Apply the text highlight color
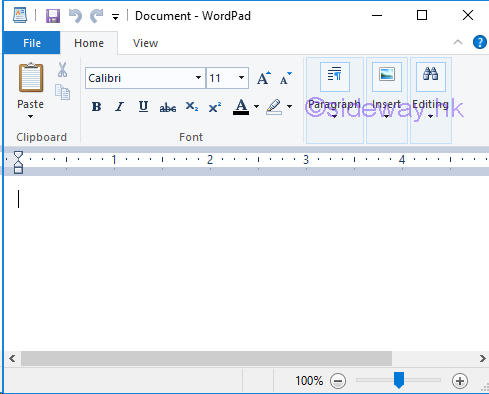 click(274, 107)
